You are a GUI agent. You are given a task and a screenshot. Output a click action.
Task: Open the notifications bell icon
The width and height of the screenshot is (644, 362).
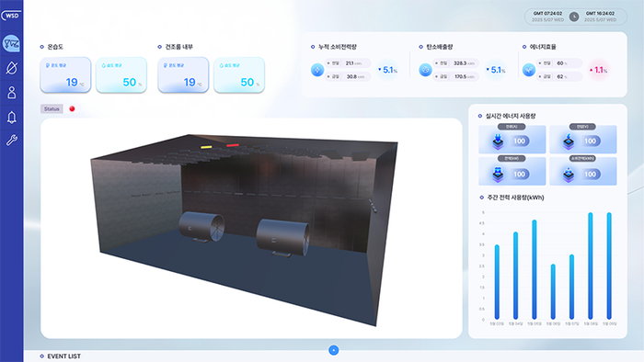11,118
